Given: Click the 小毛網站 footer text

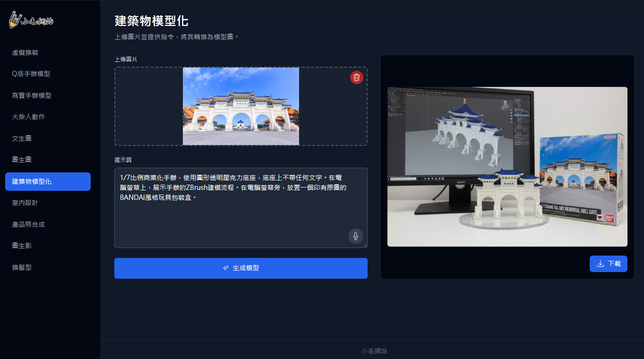Looking at the screenshot, I should point(374,351).
